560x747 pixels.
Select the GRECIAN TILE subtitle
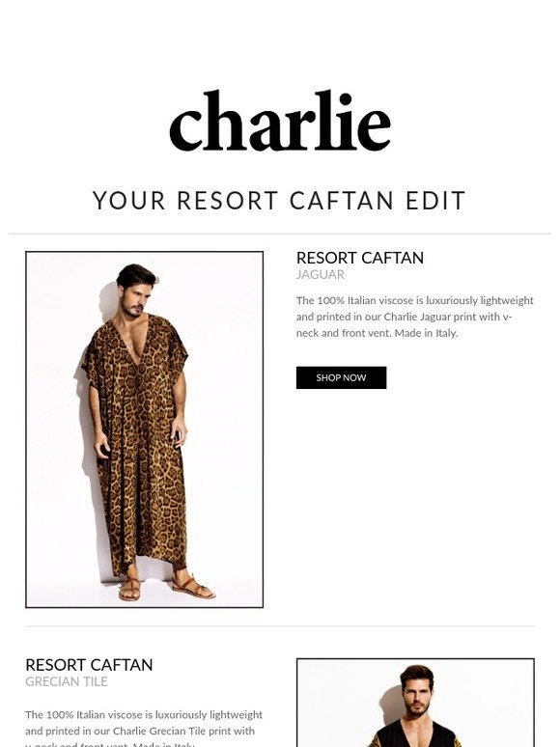point(67,681)
